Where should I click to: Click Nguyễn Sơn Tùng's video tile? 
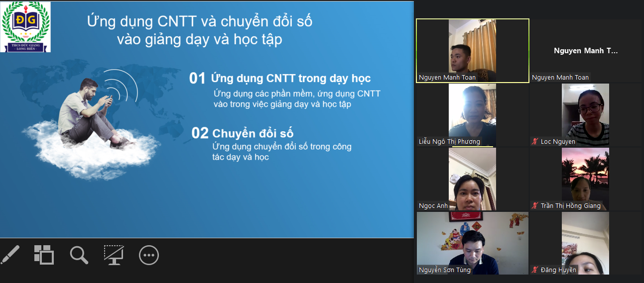[472, 243]
